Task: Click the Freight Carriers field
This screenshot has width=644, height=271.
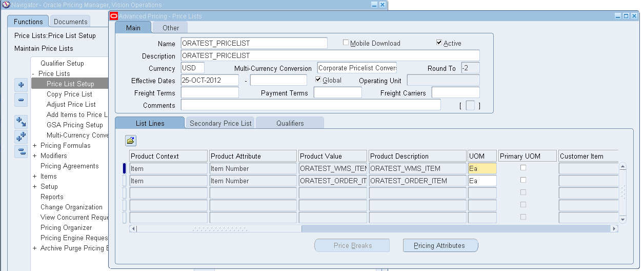Action: pos(456,92)
